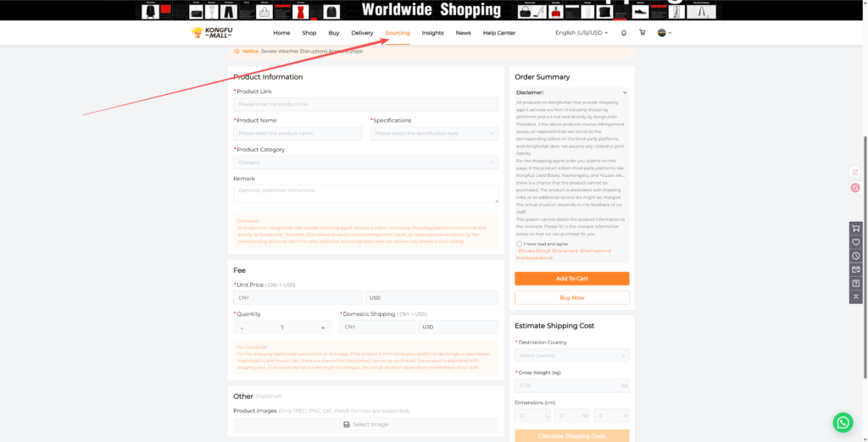Viewport: 868px width, 442px height.
Task: Click the Select Image upload area
Action: pos(366,424)
